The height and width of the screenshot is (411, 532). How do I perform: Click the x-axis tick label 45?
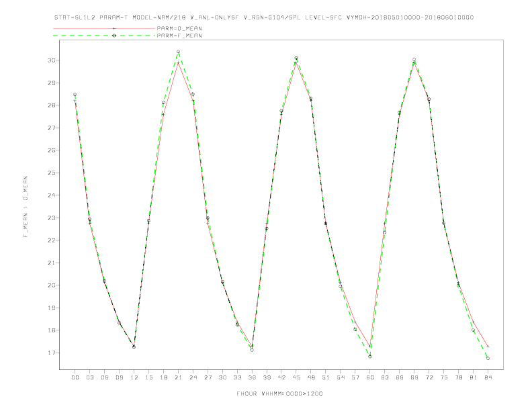click(x=296, y=377)
